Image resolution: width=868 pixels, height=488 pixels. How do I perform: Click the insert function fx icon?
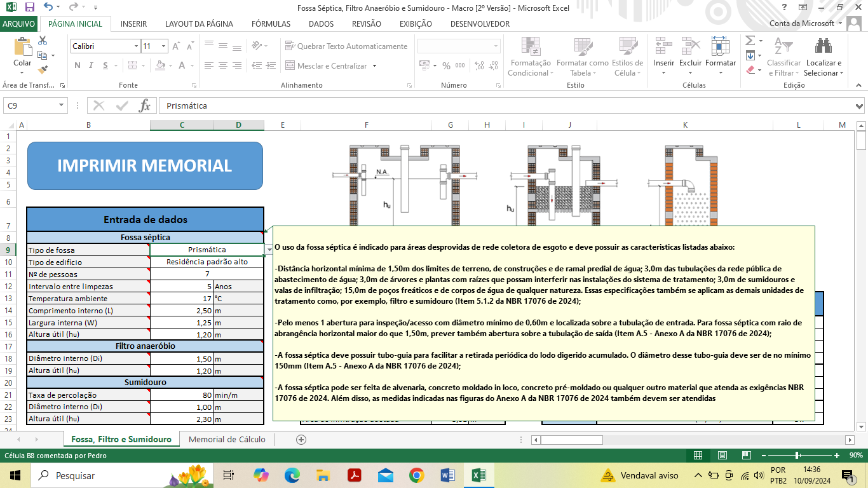tap(145, 105)
